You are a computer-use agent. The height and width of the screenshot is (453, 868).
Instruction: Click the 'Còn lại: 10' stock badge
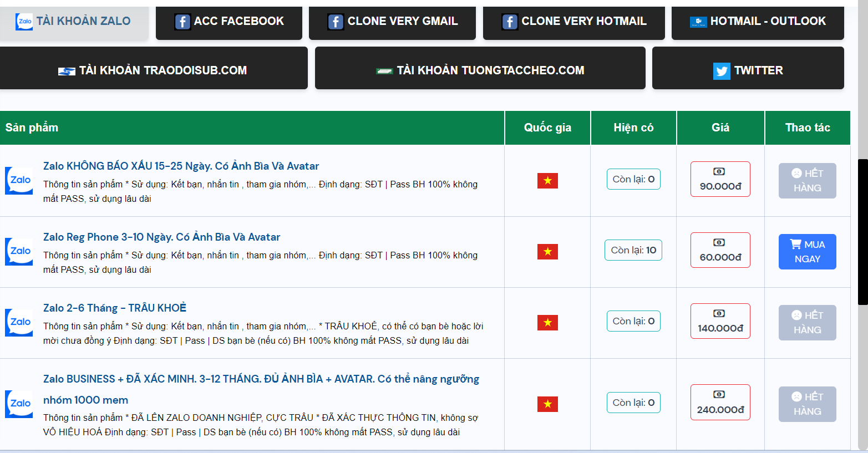click(x=633, y=250)
